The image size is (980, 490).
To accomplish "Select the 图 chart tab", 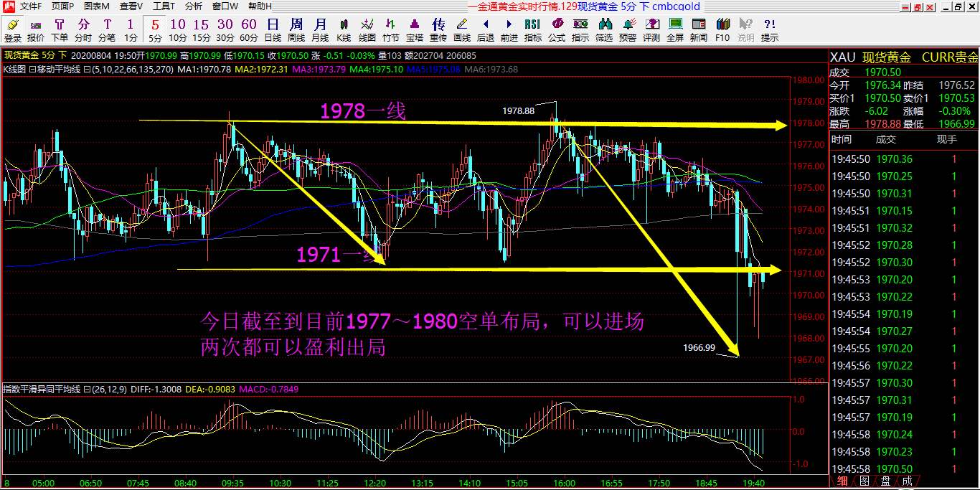I will (864, 481).
